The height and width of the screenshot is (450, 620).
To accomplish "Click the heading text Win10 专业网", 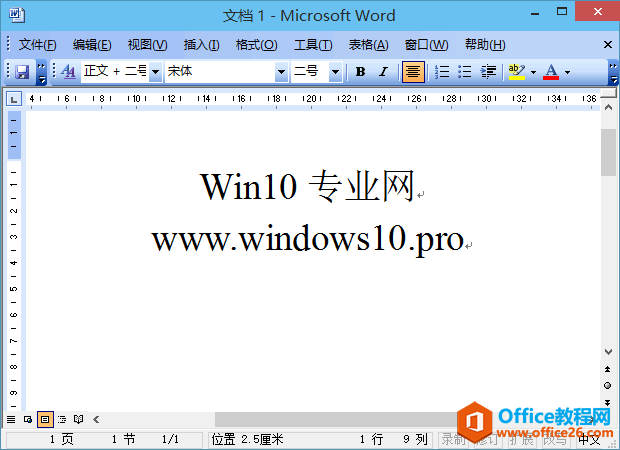I will click(x=308, y=186).
